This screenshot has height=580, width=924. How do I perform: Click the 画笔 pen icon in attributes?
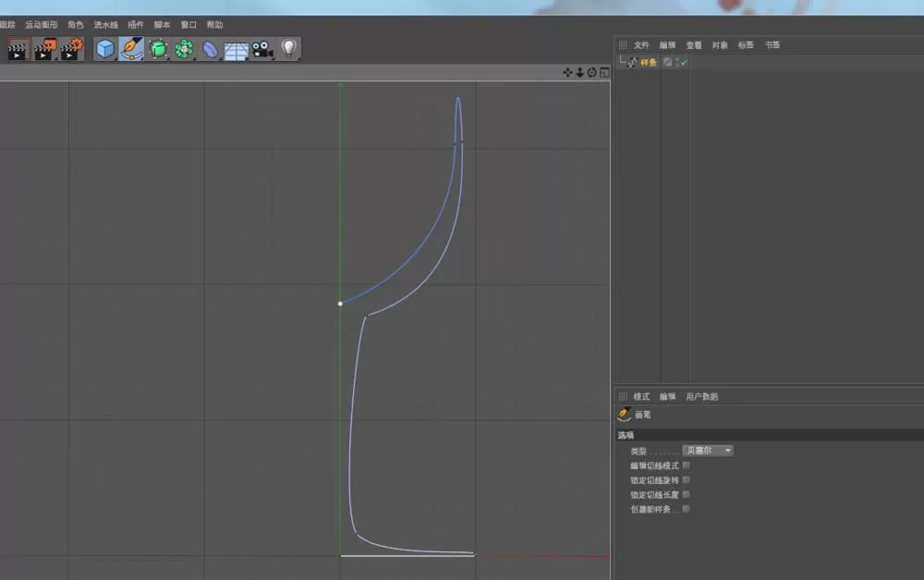[x=624, y=415]
